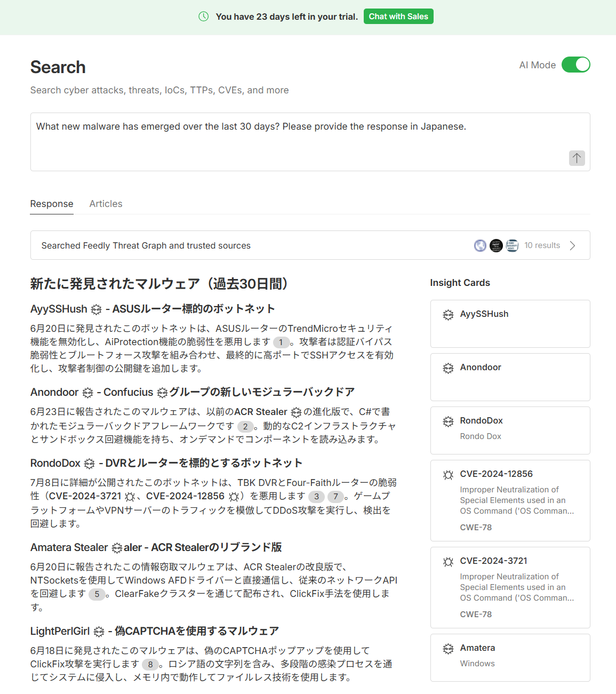616x694 pixels.
Task: Click the black circular source icon
Action: [496, 245]
